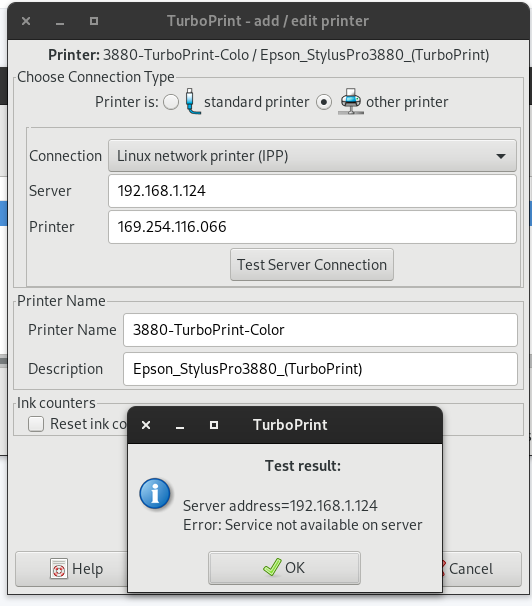
Task: Click the 'Error: Service not available on server' text
Action: click(x=303, y=525)
